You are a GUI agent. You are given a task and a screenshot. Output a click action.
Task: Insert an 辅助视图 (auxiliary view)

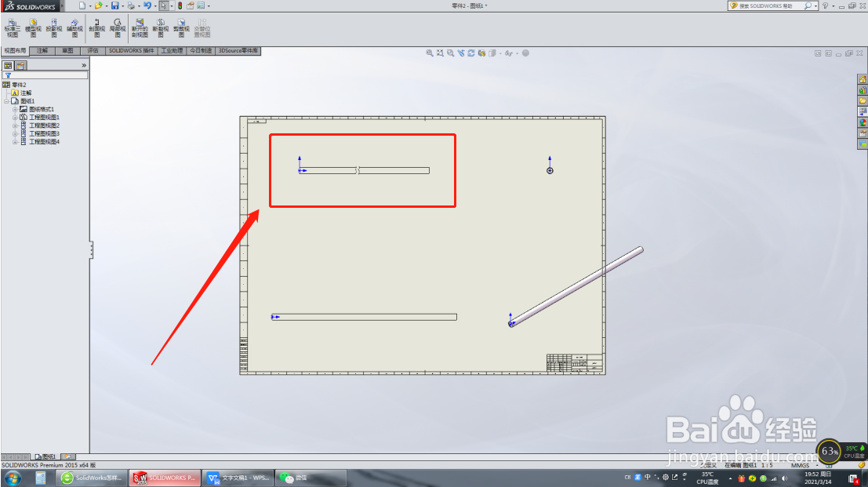[74, 27]
